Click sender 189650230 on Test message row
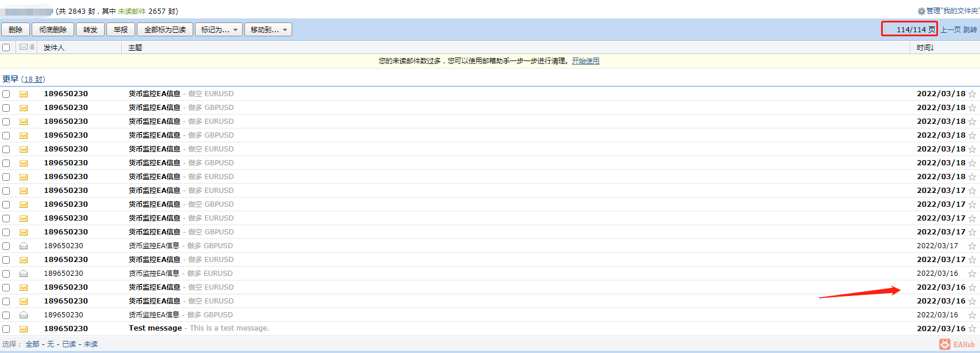This screenshot has width=980, height=353. point(66,329)
